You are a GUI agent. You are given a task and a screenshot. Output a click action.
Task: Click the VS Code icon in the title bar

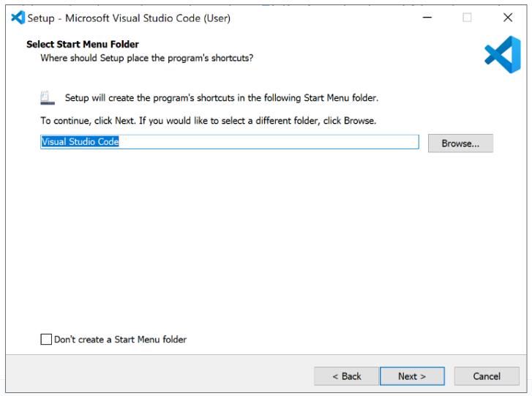[x=18, y=18]
